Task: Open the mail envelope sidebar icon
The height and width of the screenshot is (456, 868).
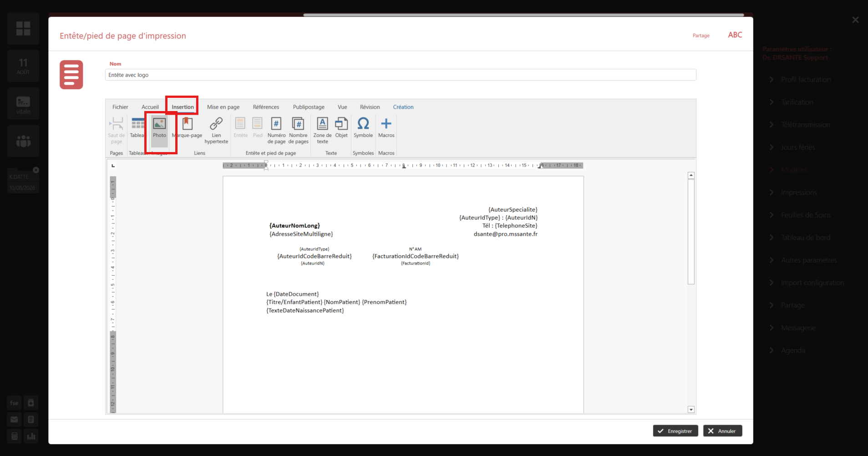Action: [x=15, y=420]
